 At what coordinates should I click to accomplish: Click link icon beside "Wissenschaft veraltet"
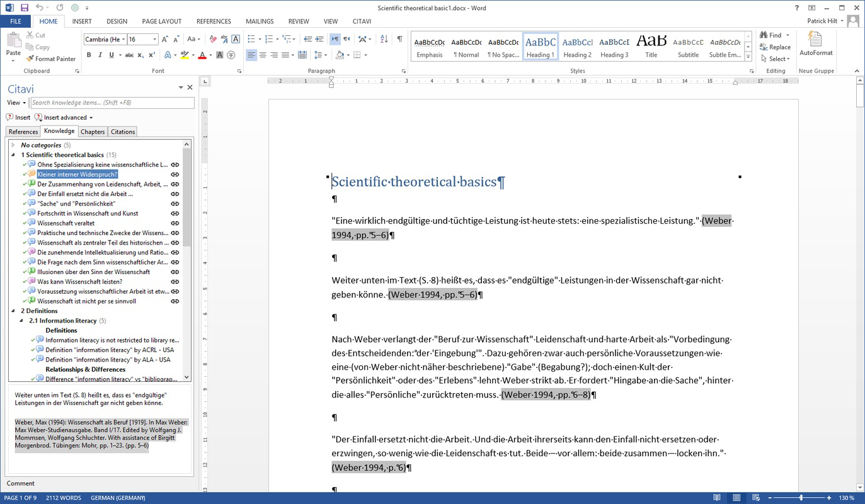175,223
